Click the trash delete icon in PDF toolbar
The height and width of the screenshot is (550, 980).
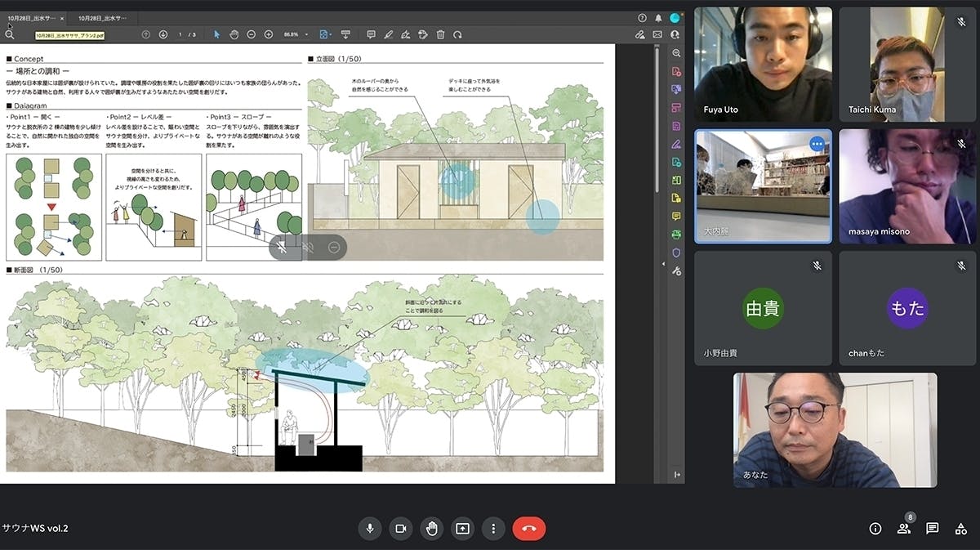(x=440, y=34)
